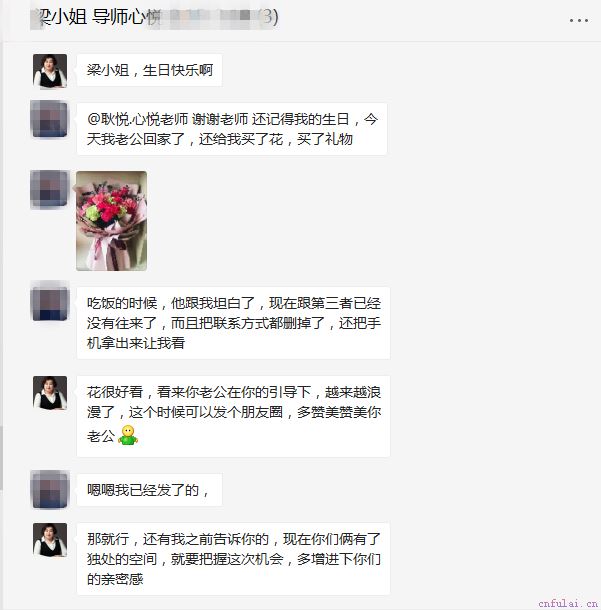Screen dimensions: 601x610
Task: Click blurred avatar beside the bouquet photo
Action: tap(49, 189)
